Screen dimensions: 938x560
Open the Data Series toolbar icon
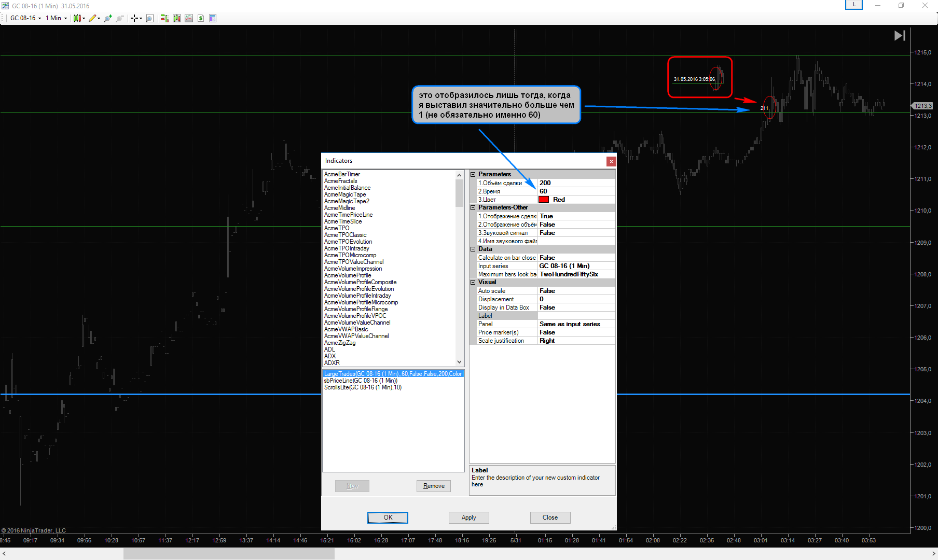tap(177, 18)
